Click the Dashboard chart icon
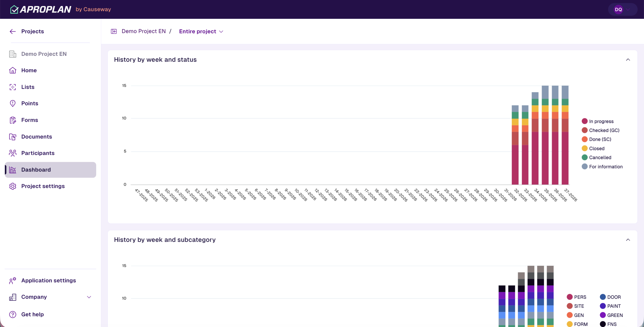The image size is (644, 327). [x=13, y=170]
